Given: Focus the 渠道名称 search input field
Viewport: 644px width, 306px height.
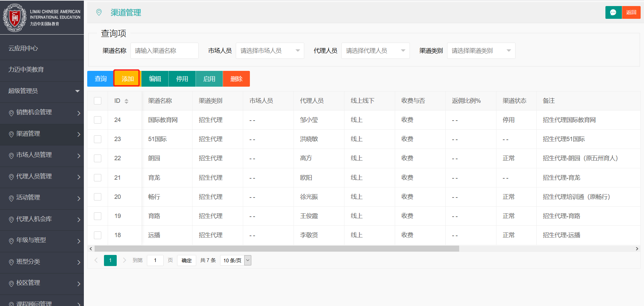Looking at the screenshot, I should 164,51.
